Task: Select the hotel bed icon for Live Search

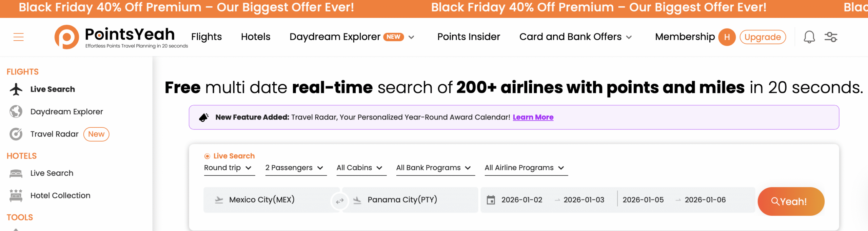Action: pos(16,173)
